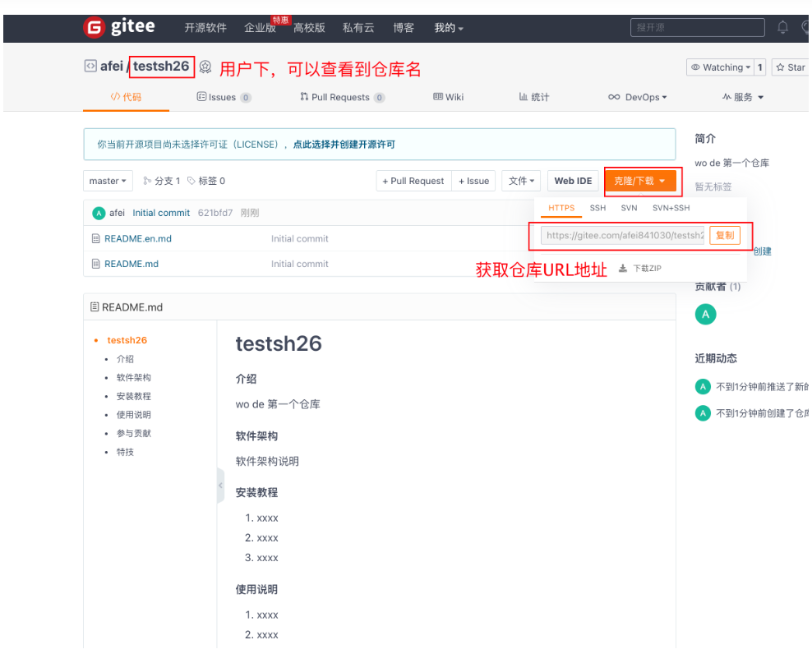Click the README.en.md file icon
The width and height of the screenshot is (812, 663).
pos(95,238)
